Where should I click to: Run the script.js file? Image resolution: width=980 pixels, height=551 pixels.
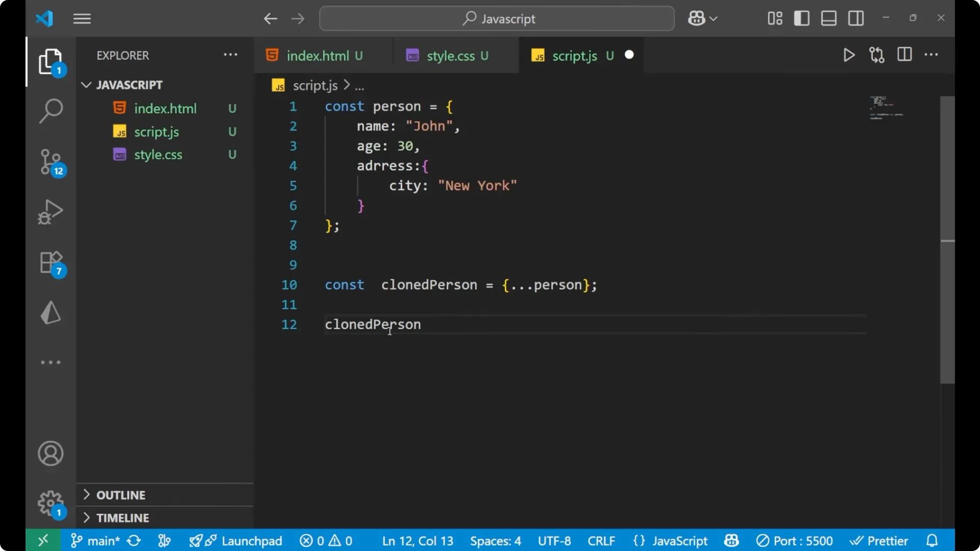pyautogui.click(x=849, y=55)
